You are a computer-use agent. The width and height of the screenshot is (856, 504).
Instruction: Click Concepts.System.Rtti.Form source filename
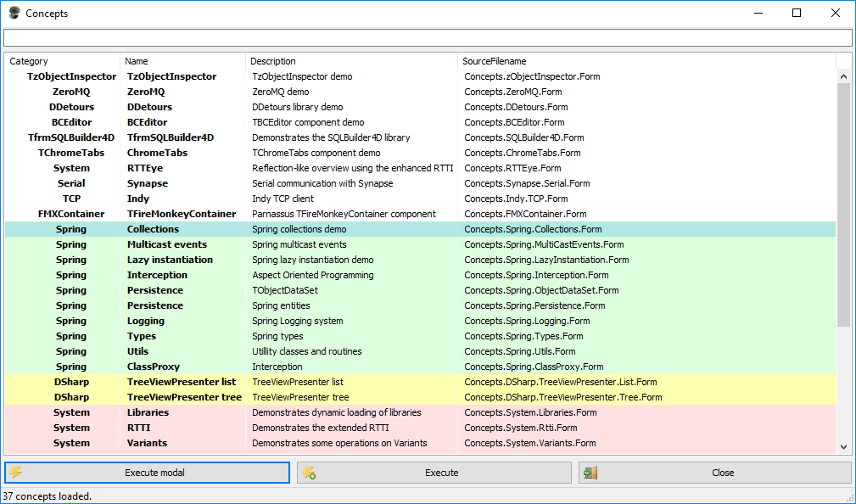(x=521, y=428)
